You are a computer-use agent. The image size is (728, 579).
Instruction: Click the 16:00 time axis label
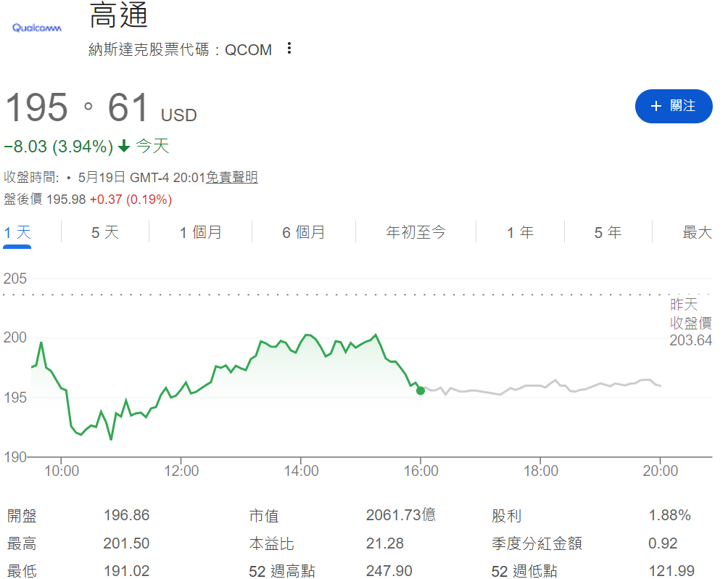pyautogui.click(x=421, y=471)
